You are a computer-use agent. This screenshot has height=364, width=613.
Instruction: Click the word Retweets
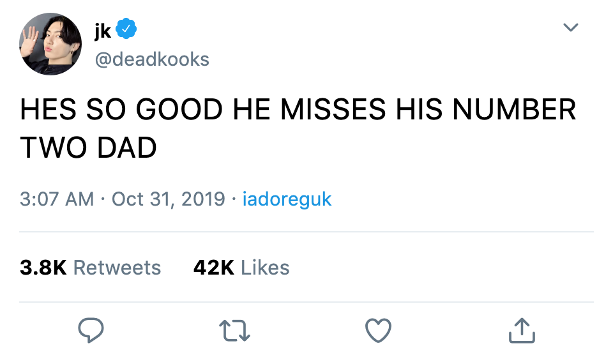[117, 268]
